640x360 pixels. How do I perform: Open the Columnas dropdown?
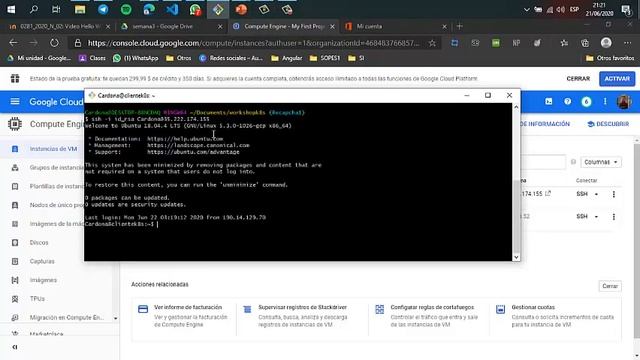600,162
